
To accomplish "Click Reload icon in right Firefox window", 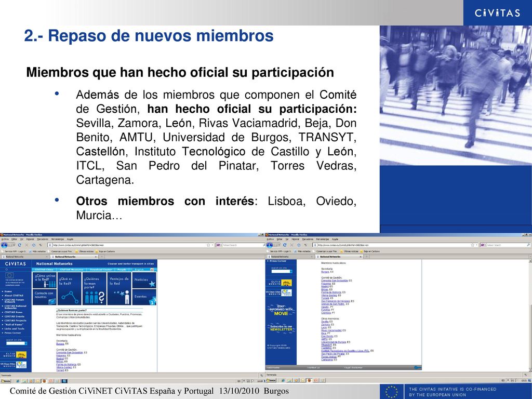I will tap(285, 245).
